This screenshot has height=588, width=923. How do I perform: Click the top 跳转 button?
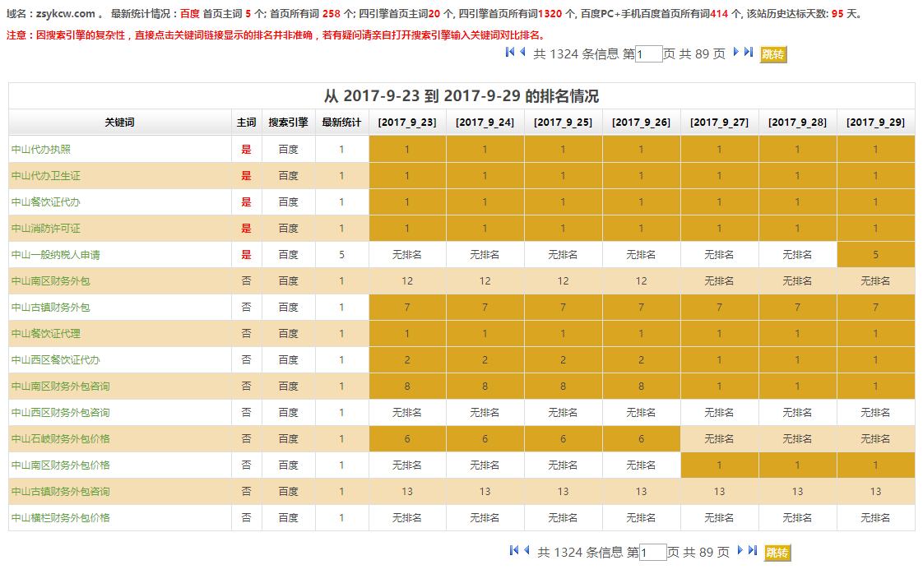[x=773, y=54]
